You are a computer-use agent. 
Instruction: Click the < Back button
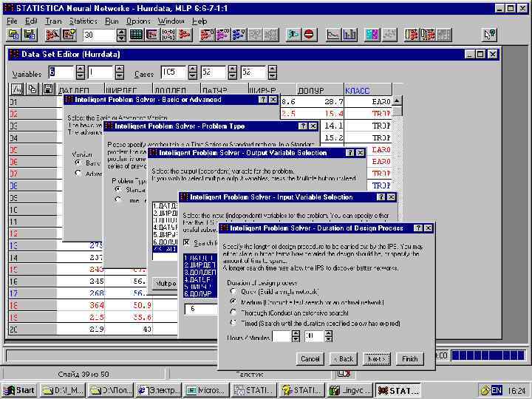(344, 358)
